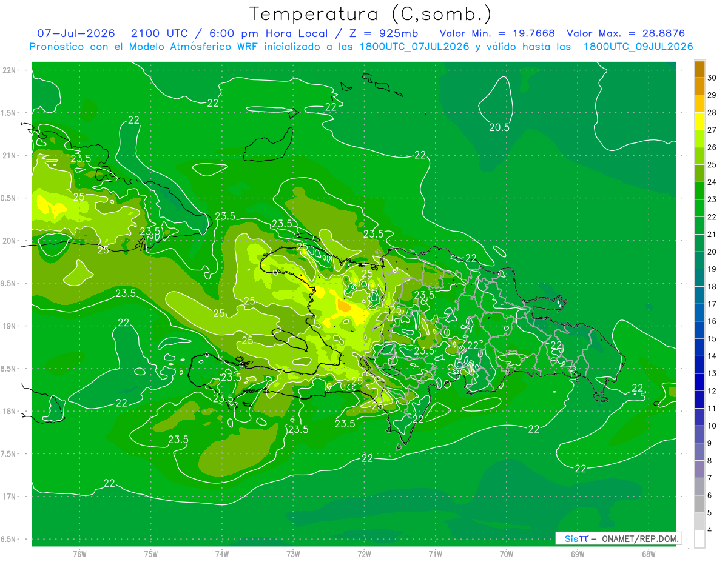Screen dimensions: 728x562
Task: Click the white swatch below 4
Action: click(699, 539)
